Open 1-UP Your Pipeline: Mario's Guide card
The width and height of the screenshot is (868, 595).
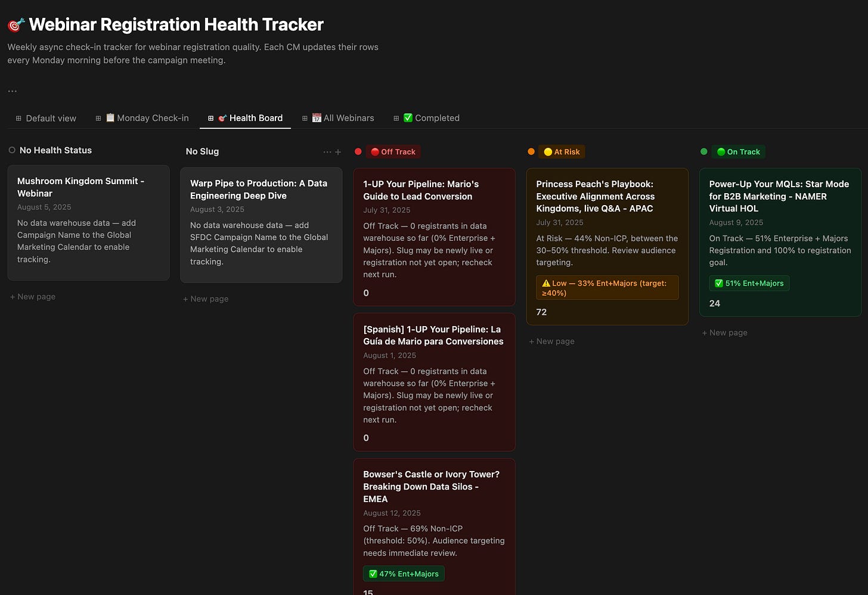(x=434, y=237)
